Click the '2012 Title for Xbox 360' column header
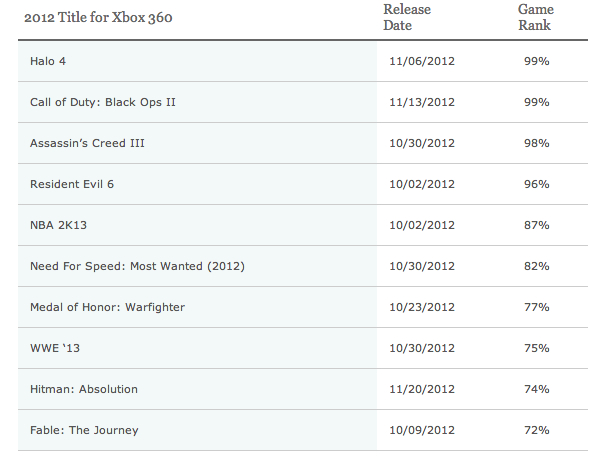 pyautogui.click(x=98, y=17)
